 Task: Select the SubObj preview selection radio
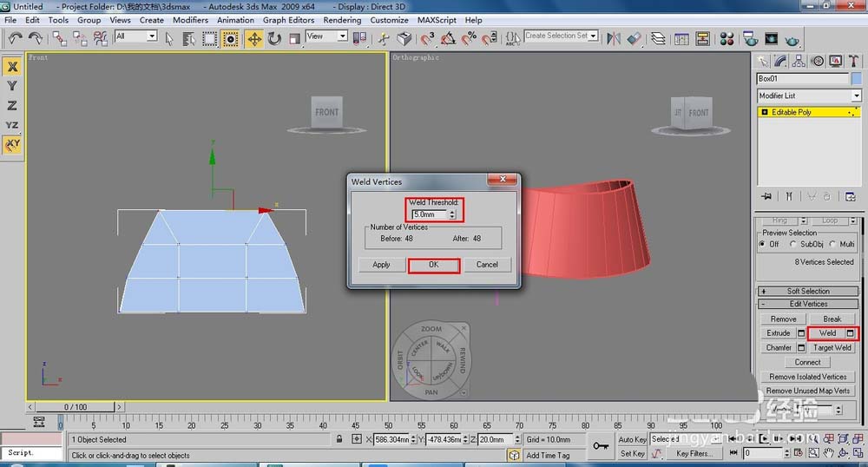pos(793,244)
